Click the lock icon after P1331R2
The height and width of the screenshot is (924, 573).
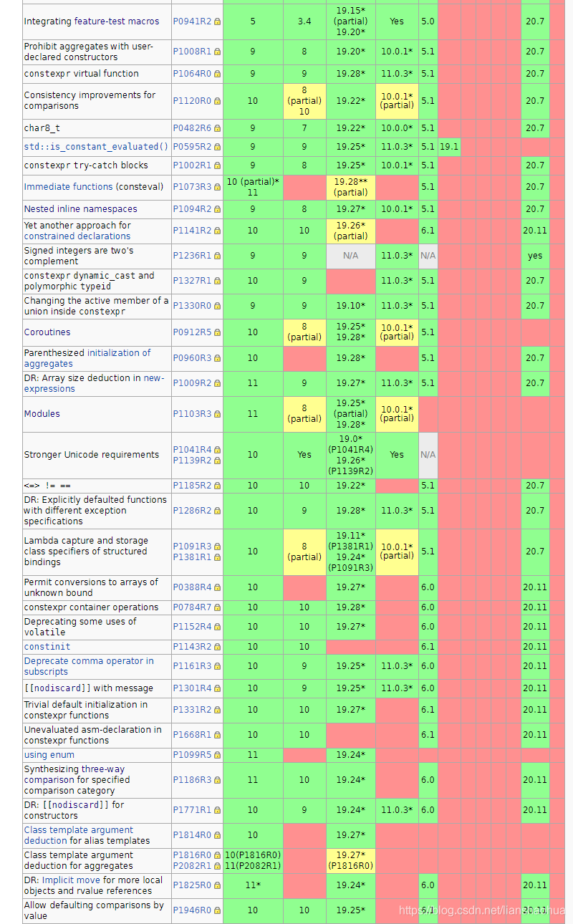pos(217,710)
